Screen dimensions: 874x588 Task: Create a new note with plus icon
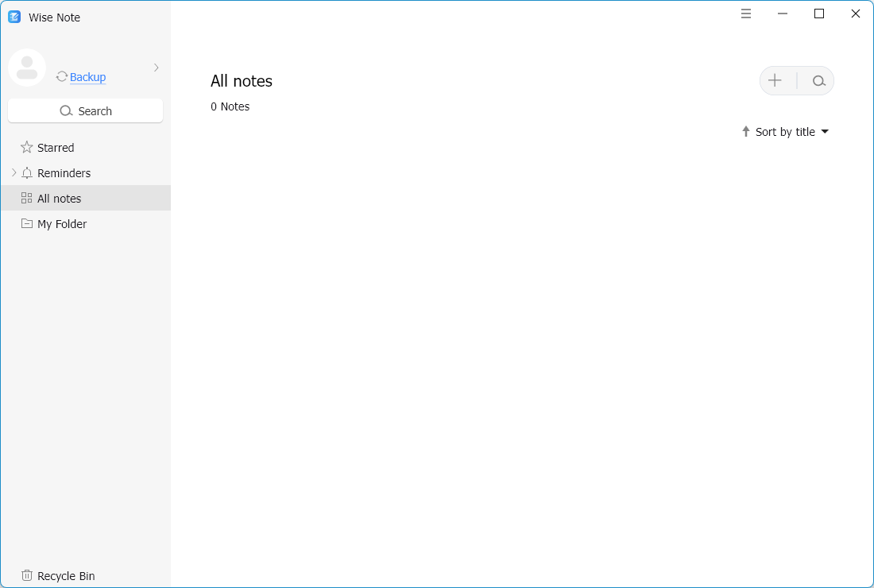coord(775,80)
